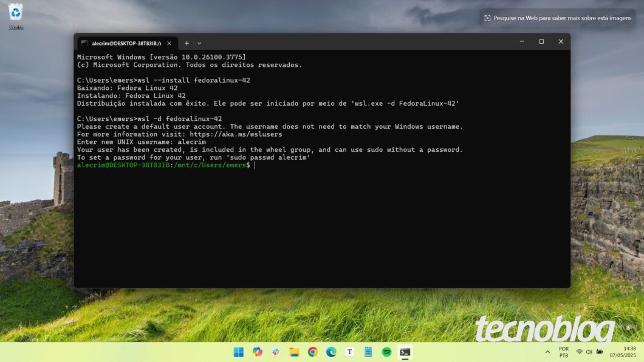Open Wi-Fi network settings in tray
The height and width of the screenshot is (362, 644).
579,352
